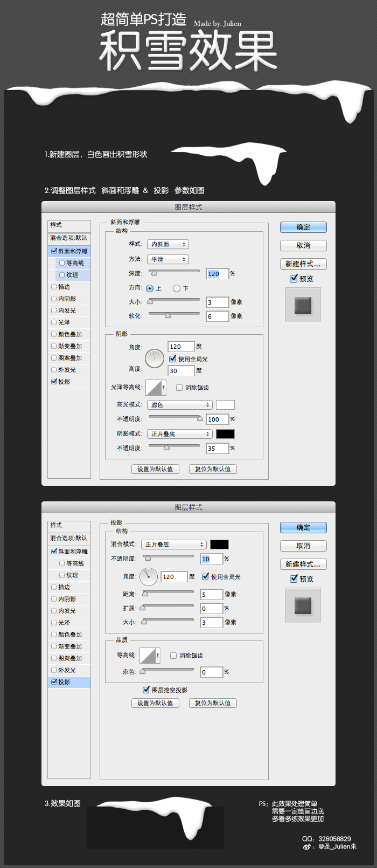Screen dimensions: 377x868
Task: Click 取消 in the 斜面和浮雕 dialog
Action: (x=303, y=246)
